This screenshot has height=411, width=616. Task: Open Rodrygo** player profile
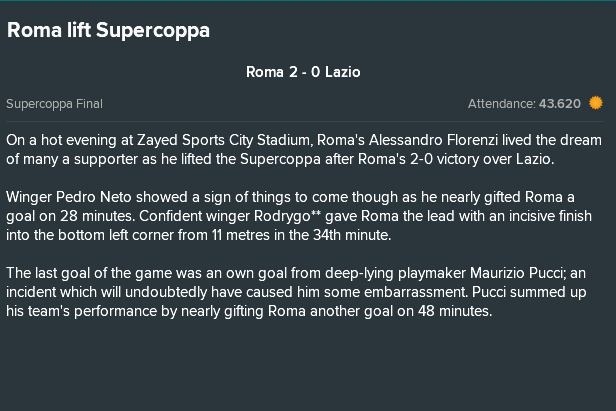pyautogui.click(x=287, y=216)
